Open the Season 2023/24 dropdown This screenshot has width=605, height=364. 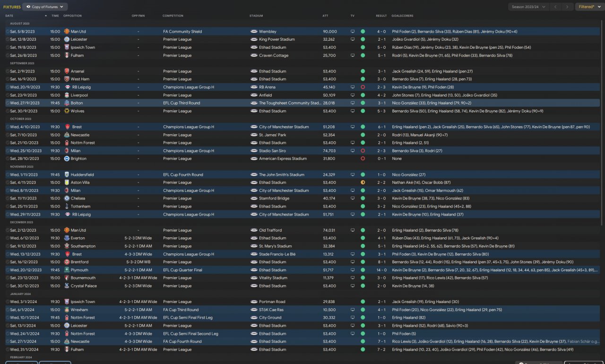coord(528,7)
